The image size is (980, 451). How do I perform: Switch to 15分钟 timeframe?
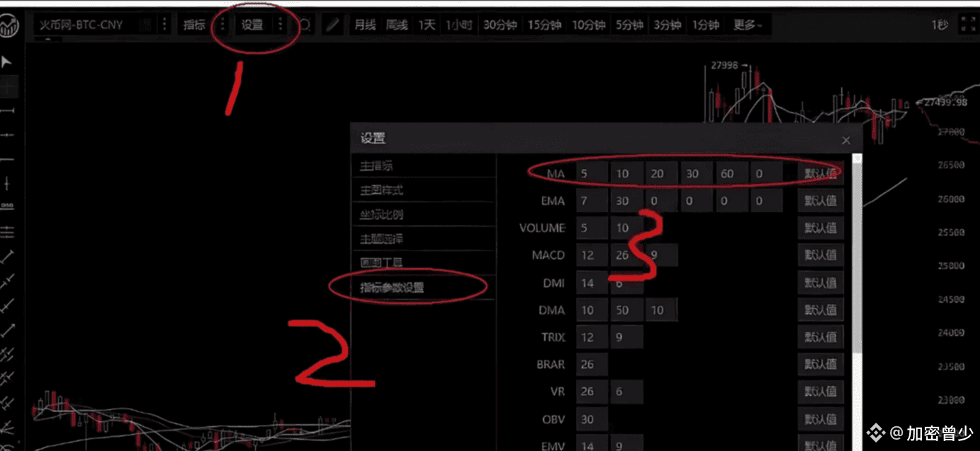[544, 25]
